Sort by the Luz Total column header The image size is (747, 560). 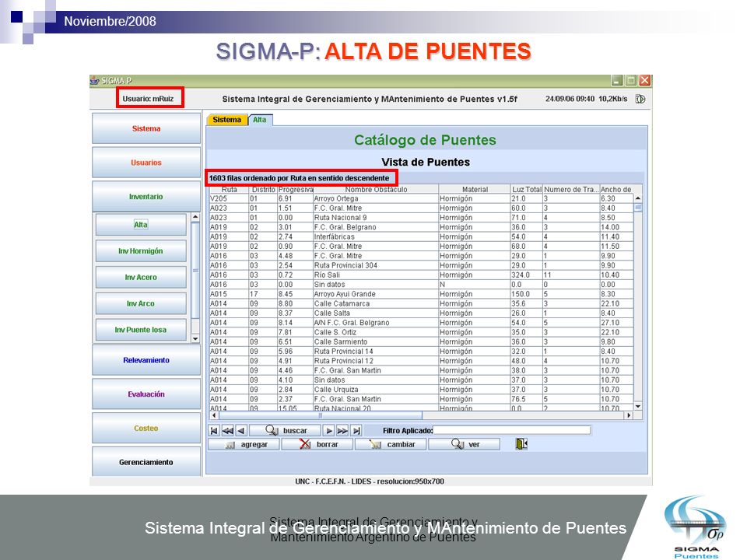coord(527,190)
